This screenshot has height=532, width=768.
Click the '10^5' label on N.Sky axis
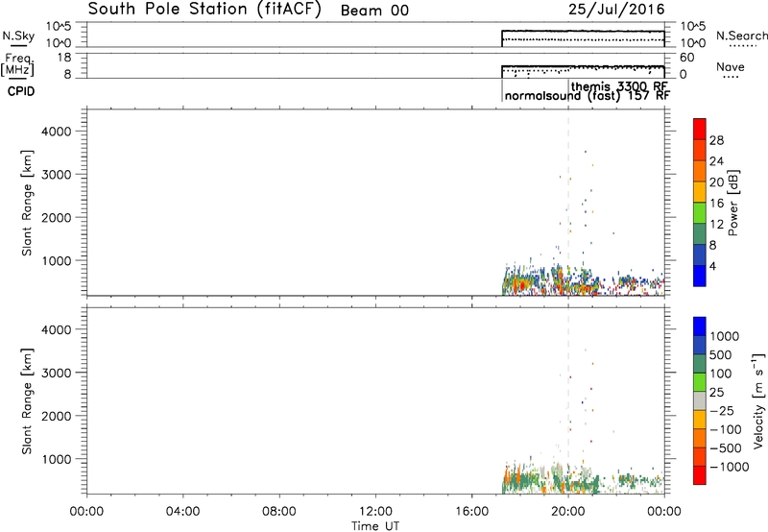pos(59,27)
